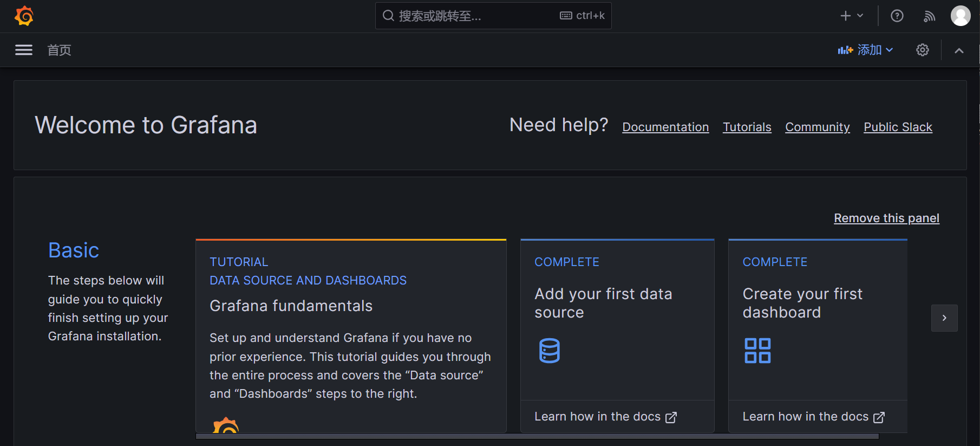
Task: Open the help question-mark menu
Action: (x=897, y=16)
